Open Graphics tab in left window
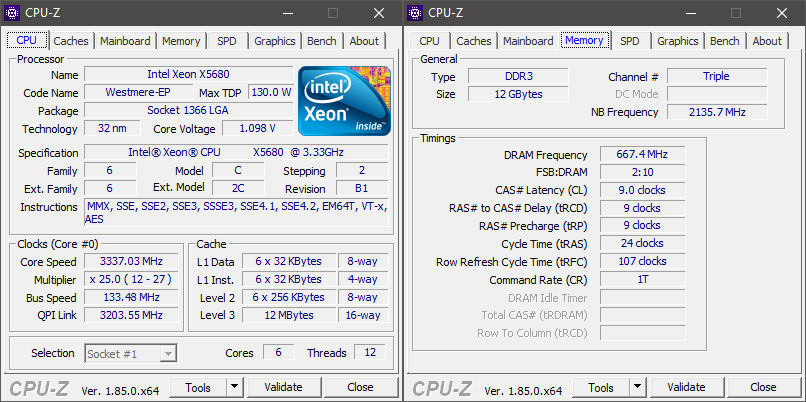This screenshot has width=806, height=402. click(275, 41)
